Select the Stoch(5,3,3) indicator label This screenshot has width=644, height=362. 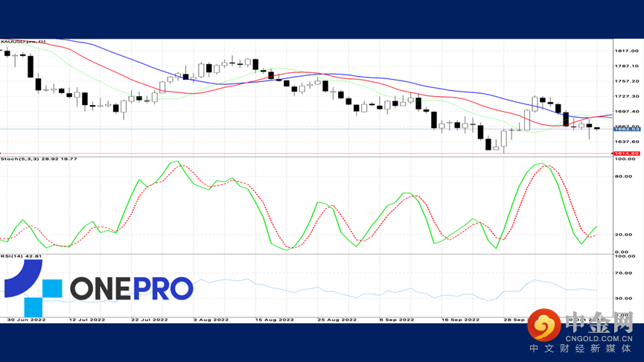click(39, 159)
